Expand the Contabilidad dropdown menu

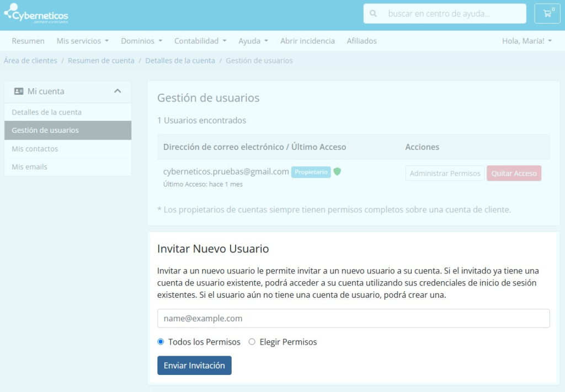(x=200, y=41)
